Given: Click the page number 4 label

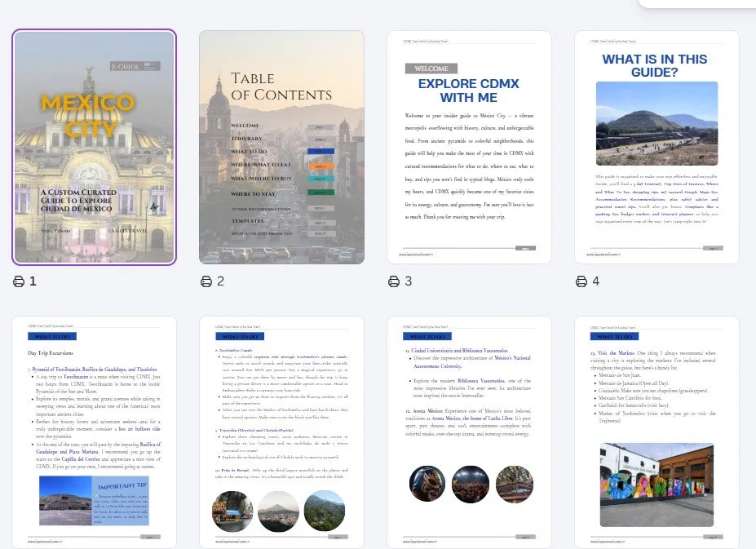Looking at the screenshot, I should [596, 281].
